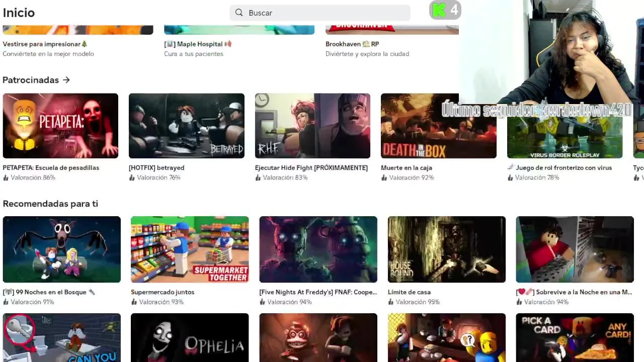Click thumbs-up icon under Sobrevive a la Noche
Viewport: 644px width, 362px height.
click(519, 302)
